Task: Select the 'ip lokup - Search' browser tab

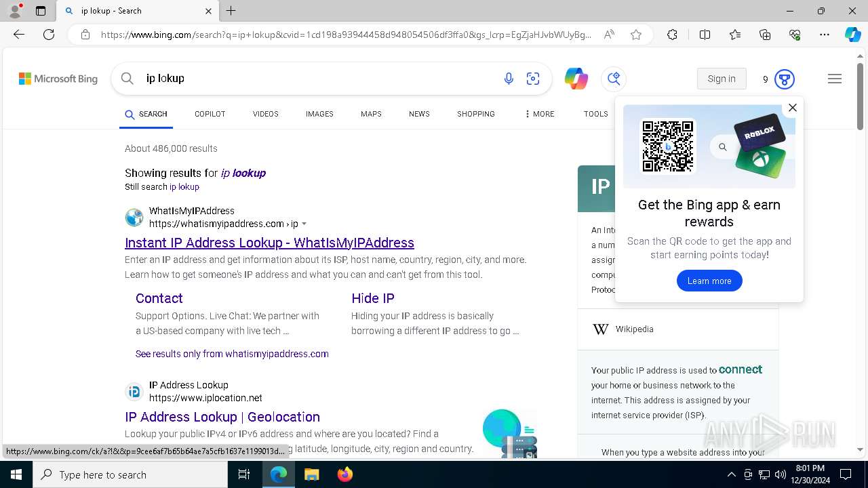Action: coord(138,11)
